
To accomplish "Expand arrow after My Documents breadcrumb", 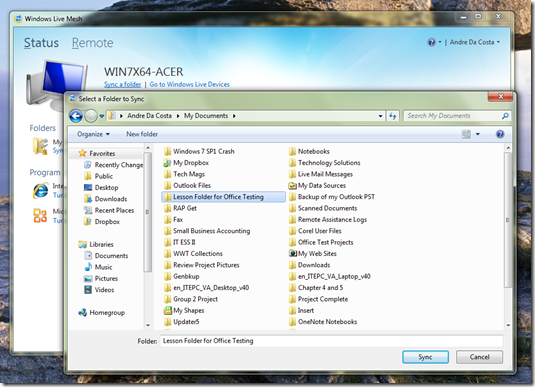I will pyautogui.click(x=234, y=116).
